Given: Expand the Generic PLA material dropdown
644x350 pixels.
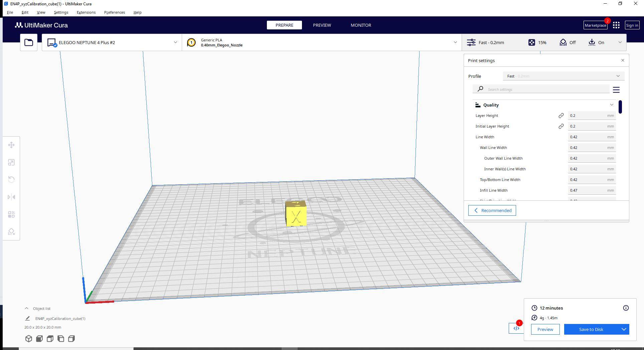Looking at the screenshot, I should click(455, 42).
